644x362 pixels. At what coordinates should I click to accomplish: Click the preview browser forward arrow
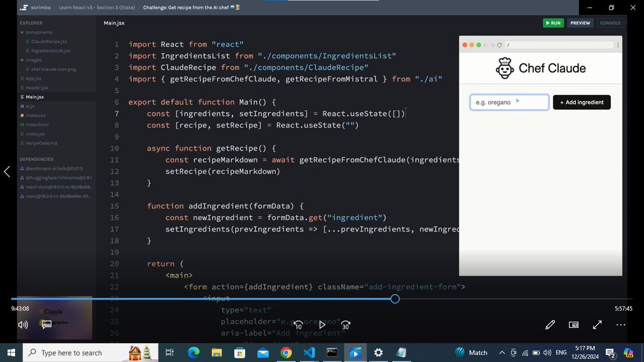tap(493, 45)
